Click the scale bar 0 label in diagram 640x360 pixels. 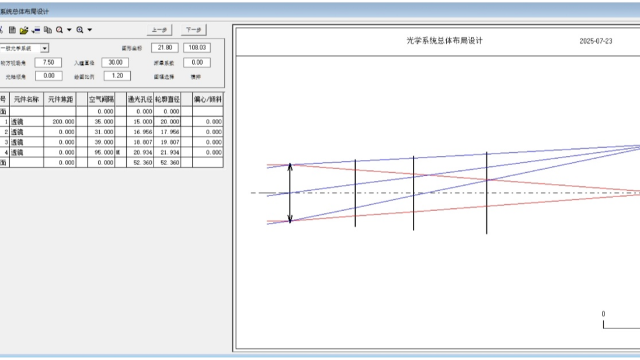tap(603, 313)
